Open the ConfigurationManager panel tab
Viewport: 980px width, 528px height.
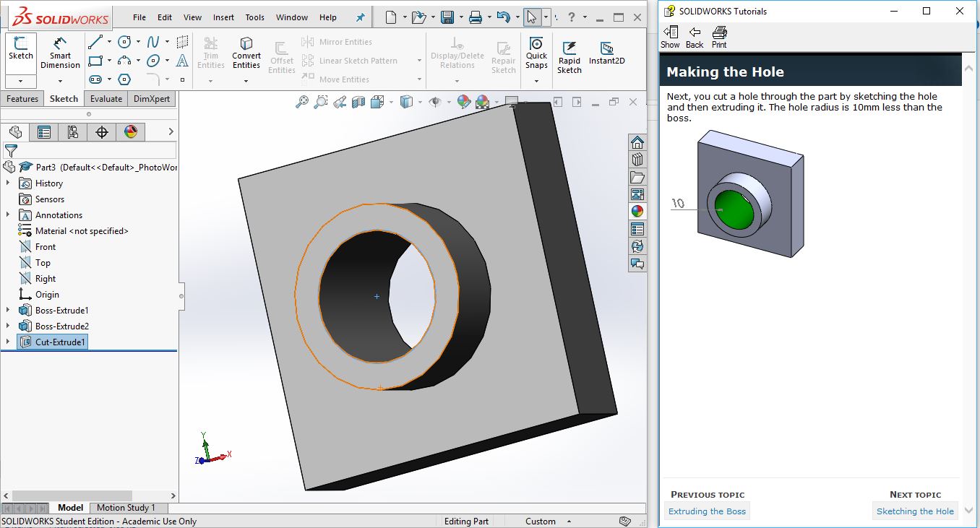pyautogui.click(x=73, y=131)
